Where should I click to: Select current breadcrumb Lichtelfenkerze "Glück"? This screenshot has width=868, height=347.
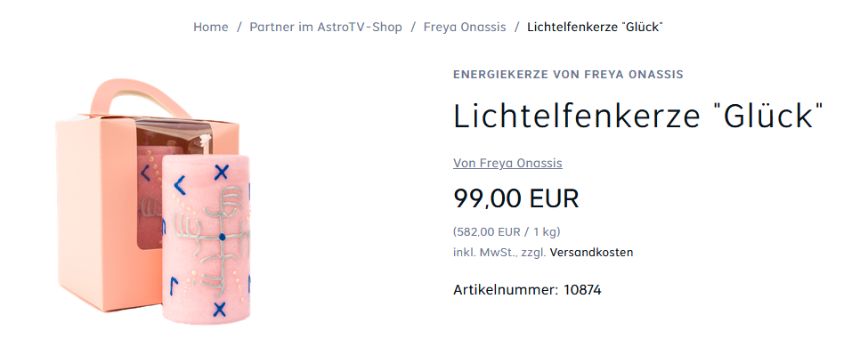point(595,27)
